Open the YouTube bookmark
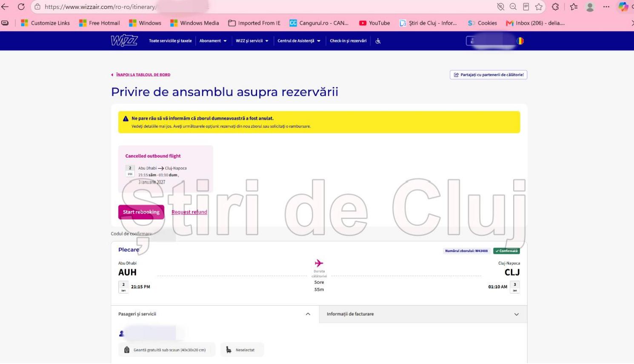The image size is (634, 364). click(374, 23)
